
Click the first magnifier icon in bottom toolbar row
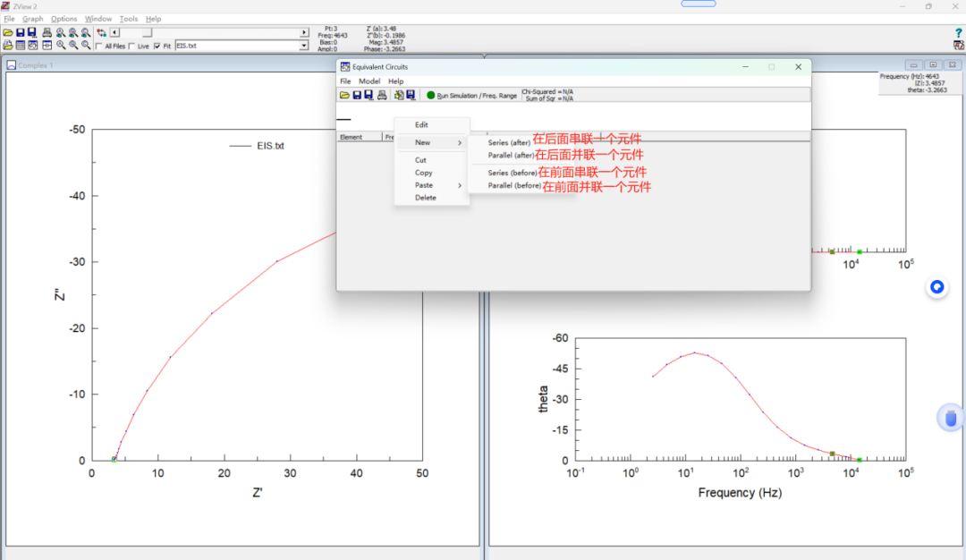61,46
